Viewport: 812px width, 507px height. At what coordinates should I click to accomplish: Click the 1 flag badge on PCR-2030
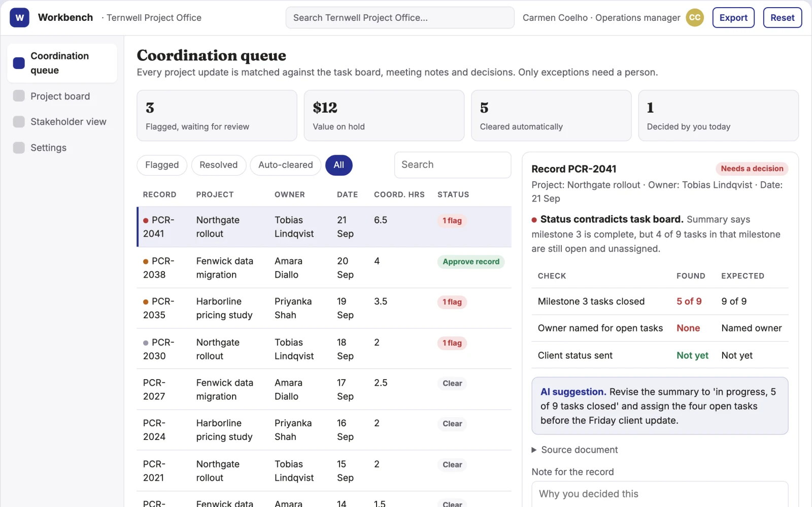(452, 343)
